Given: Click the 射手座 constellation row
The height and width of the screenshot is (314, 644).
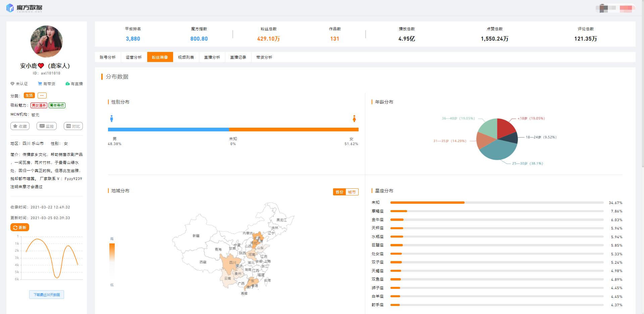Looking at the screenshot, I should (x=497, y=305).
